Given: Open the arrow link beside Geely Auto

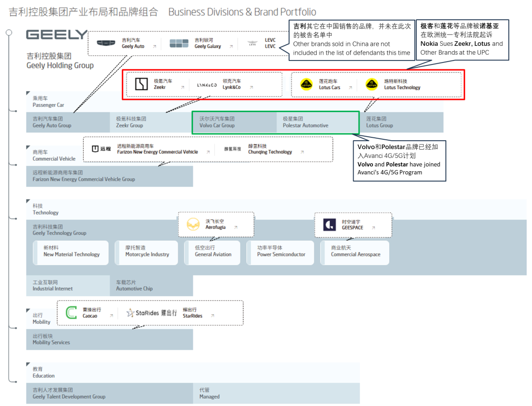Looking at the screenshot, I should point(154,47).
